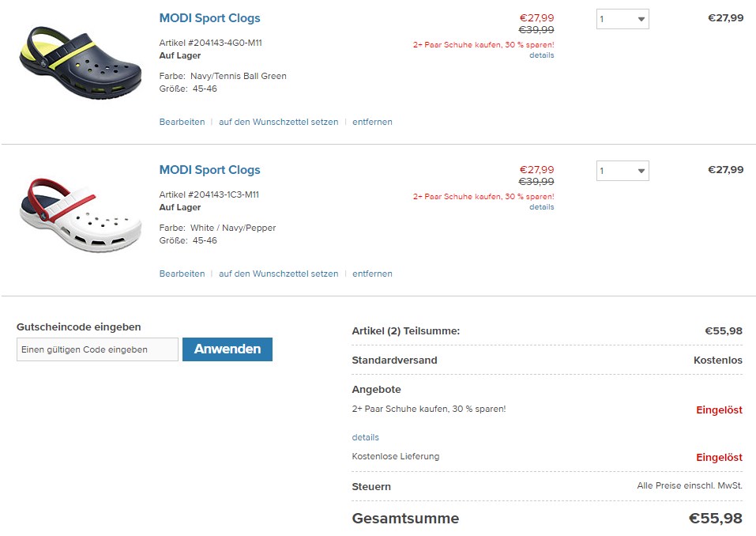Open quantity dropdown for the White/Navy/Pepper clogs

point(622,171)
